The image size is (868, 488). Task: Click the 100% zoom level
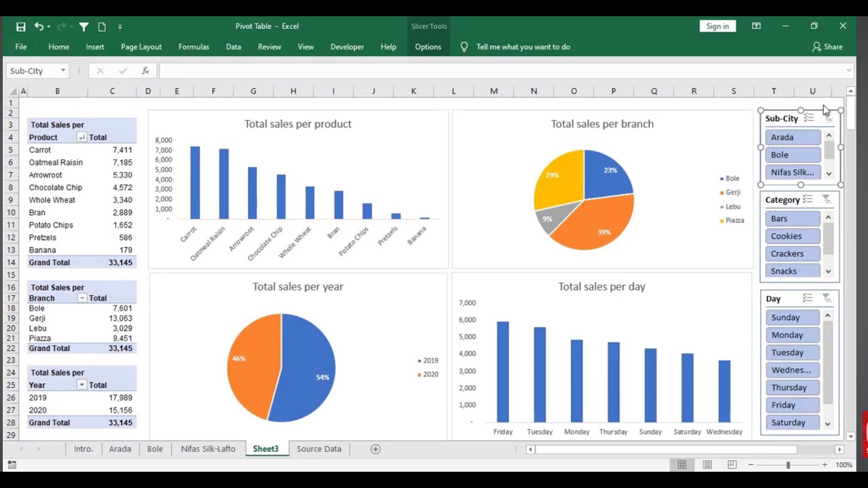(x=844, y=465)
